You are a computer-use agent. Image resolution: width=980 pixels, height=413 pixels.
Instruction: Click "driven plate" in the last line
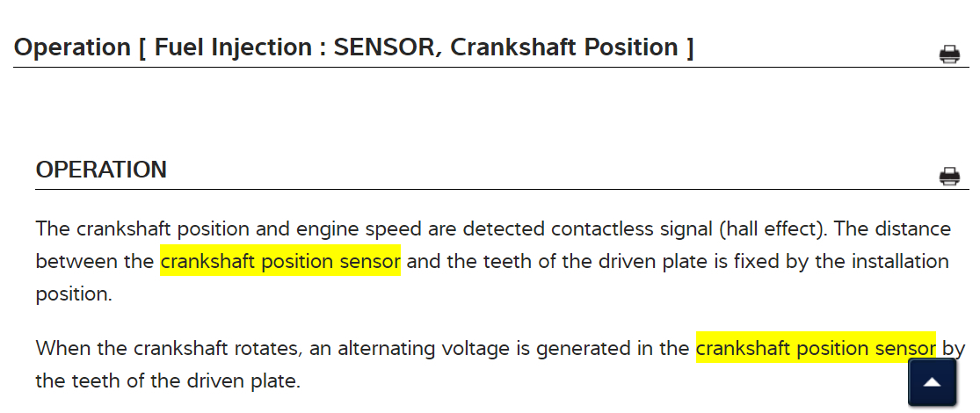click(x=250, y=381)
